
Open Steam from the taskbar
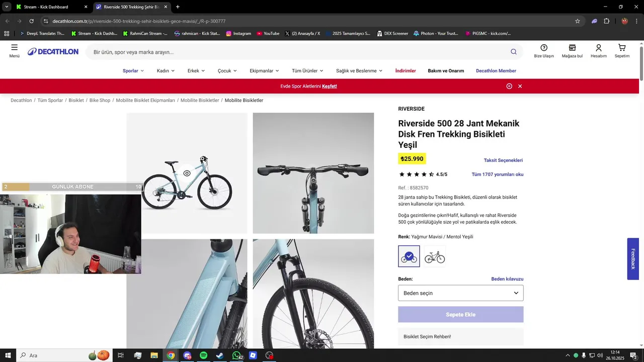tap(220, 355)
